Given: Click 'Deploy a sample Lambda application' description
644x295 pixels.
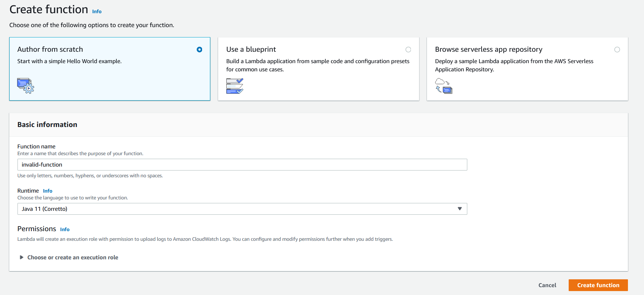Looking at the screenshot, I should [x=514, y=65].
